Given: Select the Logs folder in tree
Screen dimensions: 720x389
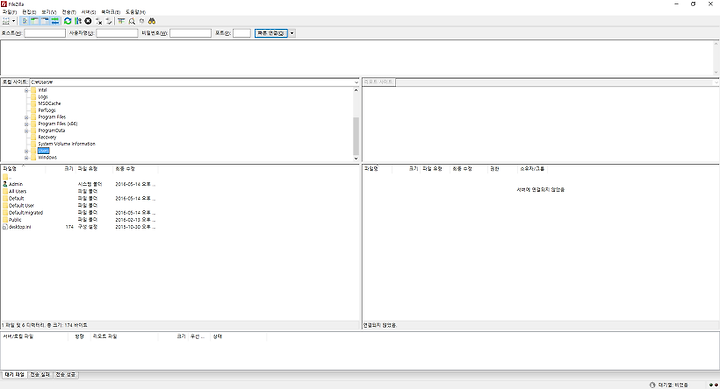Looking at the screenshot, I should (x=43, y=97).
